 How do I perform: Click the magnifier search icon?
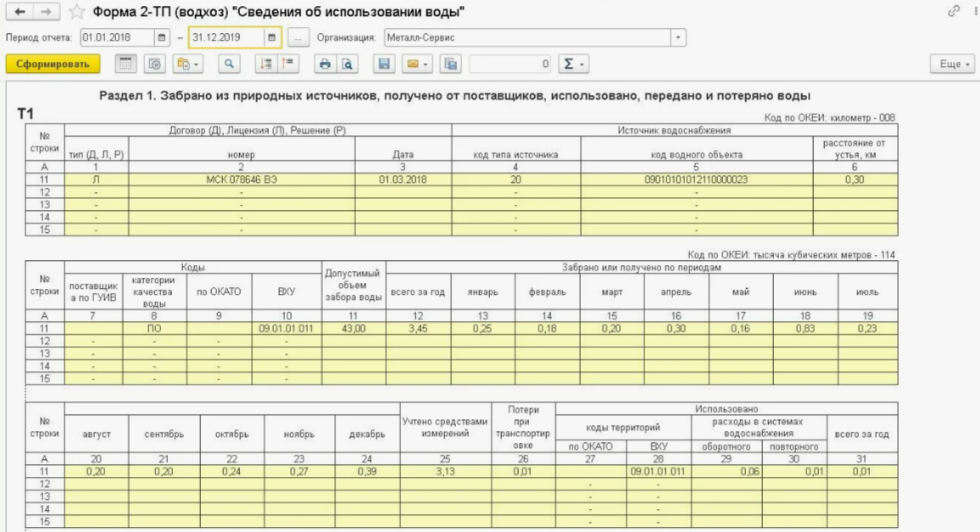(x=229, y=64)
